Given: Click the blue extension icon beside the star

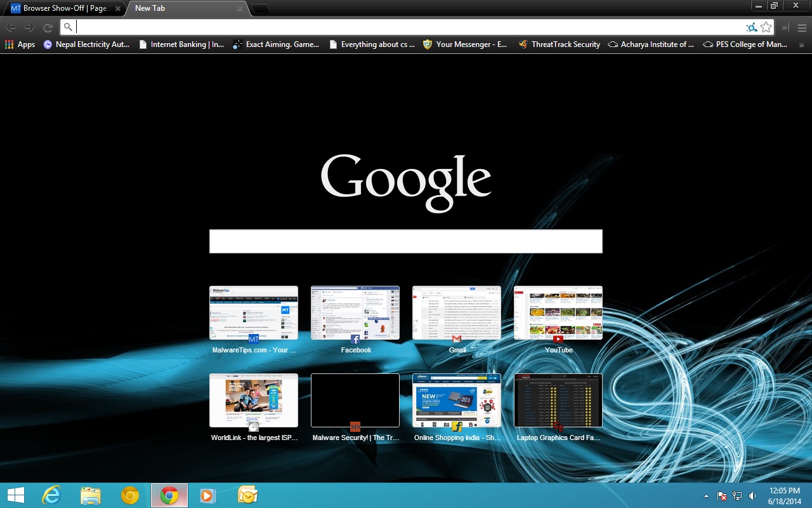Looking at the screenshot, I should pos(752,27).
